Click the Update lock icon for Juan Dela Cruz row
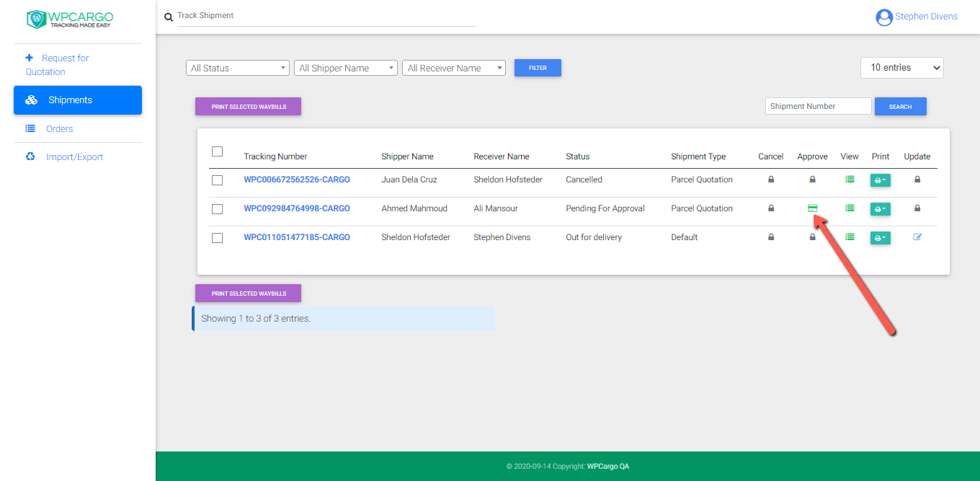Image resolution: width=980 pixels, height=481 pixels. pos(917,180)
